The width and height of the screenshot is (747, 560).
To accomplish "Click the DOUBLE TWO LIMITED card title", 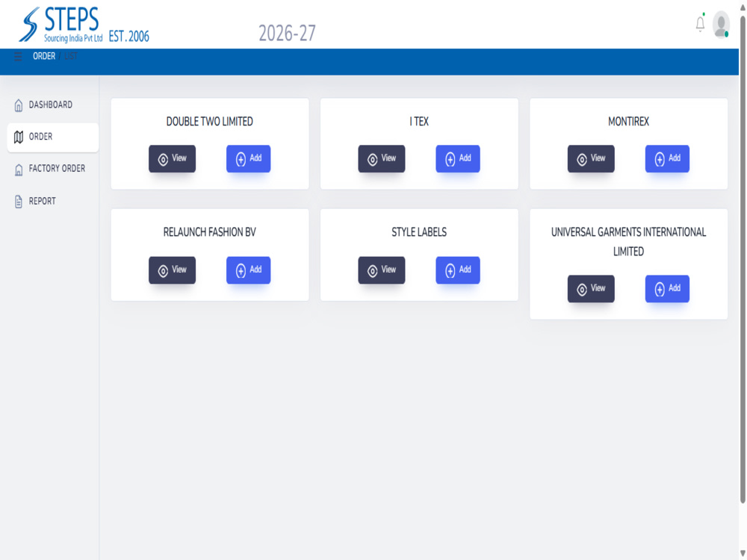I will [x=210, y=122].
